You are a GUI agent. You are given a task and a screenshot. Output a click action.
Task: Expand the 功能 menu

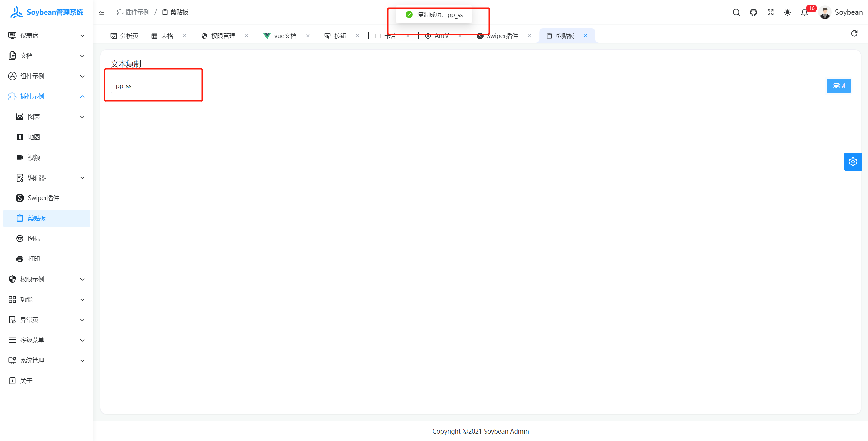[46, 300]
